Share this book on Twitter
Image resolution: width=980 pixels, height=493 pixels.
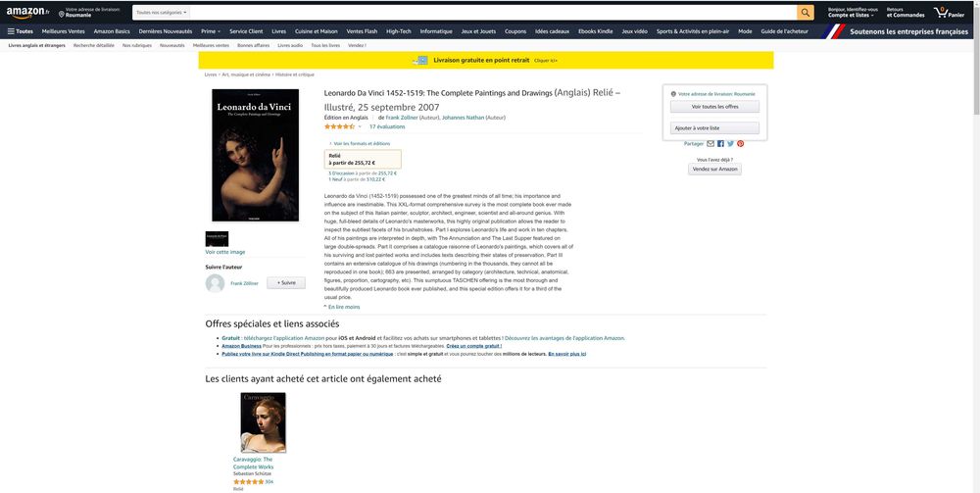point(731,144)
